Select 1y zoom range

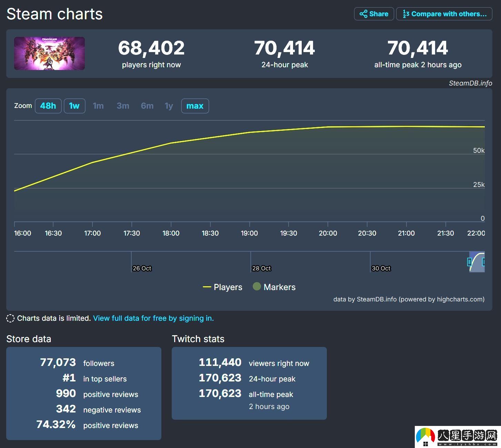[169, 106]
